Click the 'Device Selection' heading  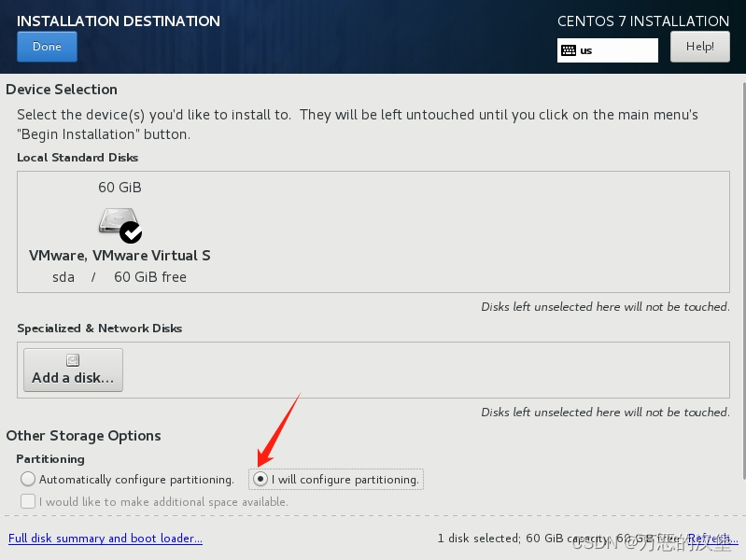(62, 90)
